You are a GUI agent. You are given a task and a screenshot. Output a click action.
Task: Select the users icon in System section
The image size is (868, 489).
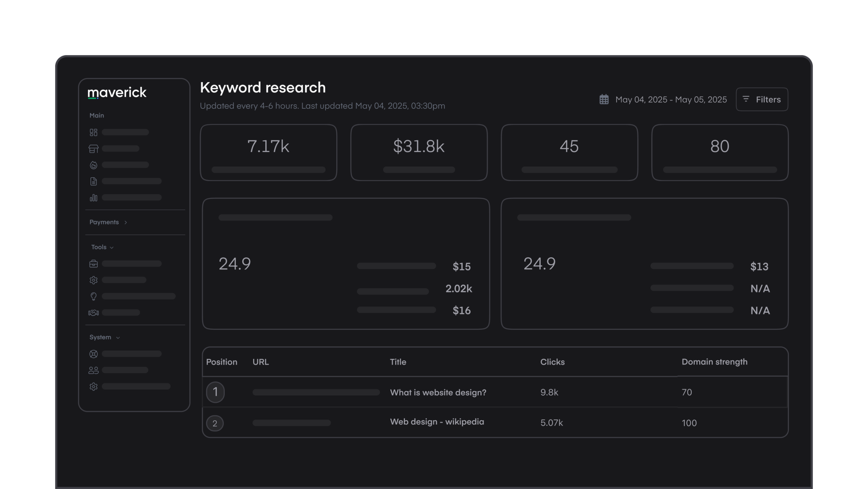(94, 370)
